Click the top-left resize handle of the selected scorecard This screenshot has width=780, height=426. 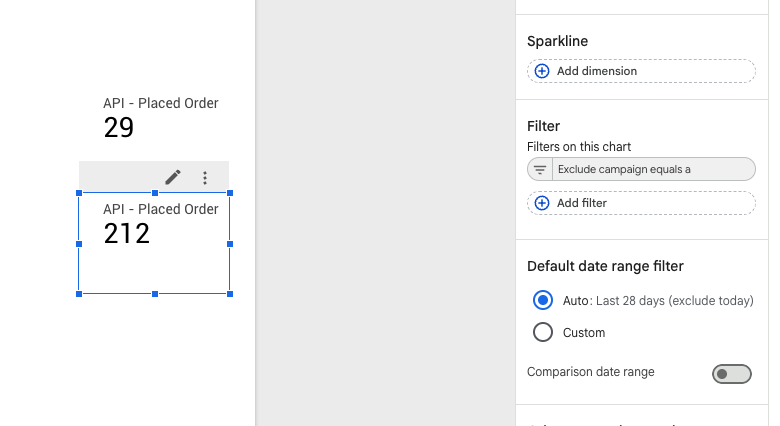pyautogui.click(x=79, y=193)
